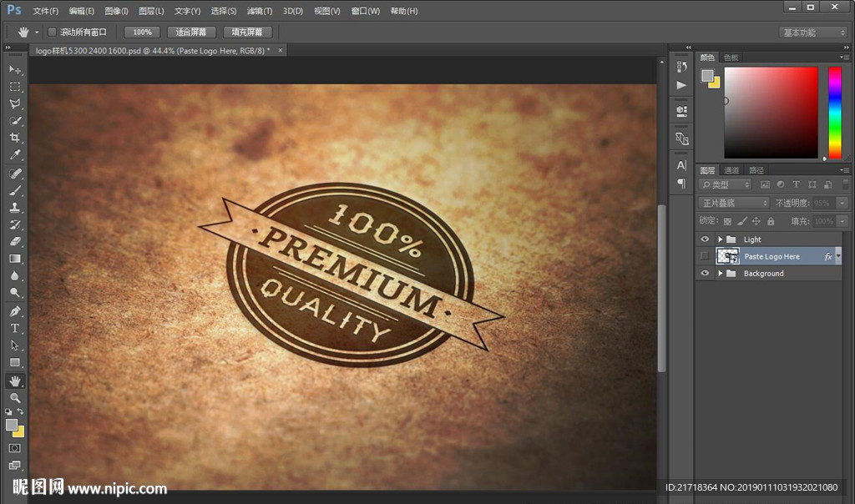Show the Paste Logo Here layer
The width and height of the screenshot is (855, 504).
pyautogui.click(x=705, y=256)
